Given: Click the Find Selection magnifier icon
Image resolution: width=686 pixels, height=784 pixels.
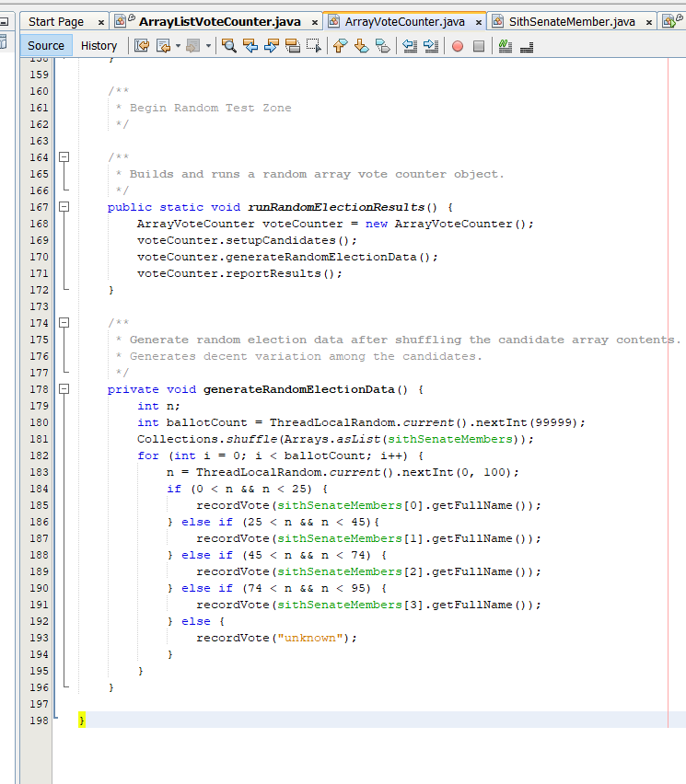Looking at the screenshot, I should (x=229, y=46).
